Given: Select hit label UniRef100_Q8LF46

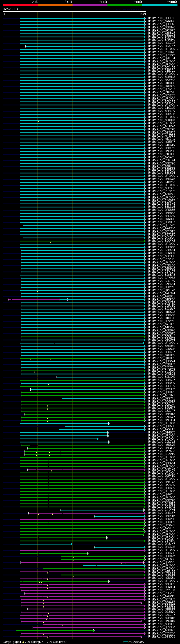Looking at the screenshot, I should (161, 24).
